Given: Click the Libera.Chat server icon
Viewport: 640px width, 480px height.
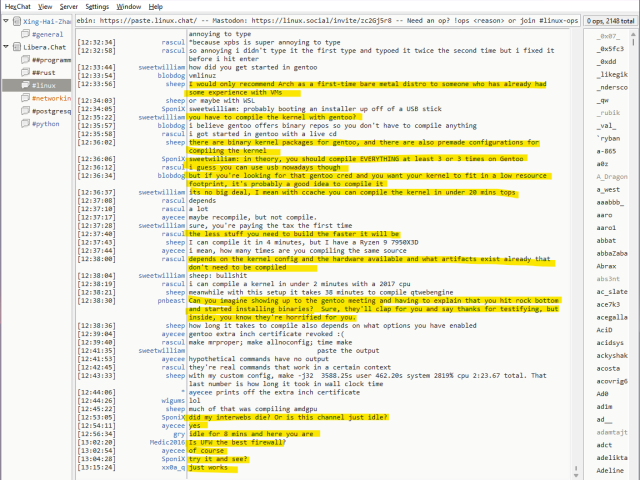Looking at the screenshot, I should [x=17, y=47].
